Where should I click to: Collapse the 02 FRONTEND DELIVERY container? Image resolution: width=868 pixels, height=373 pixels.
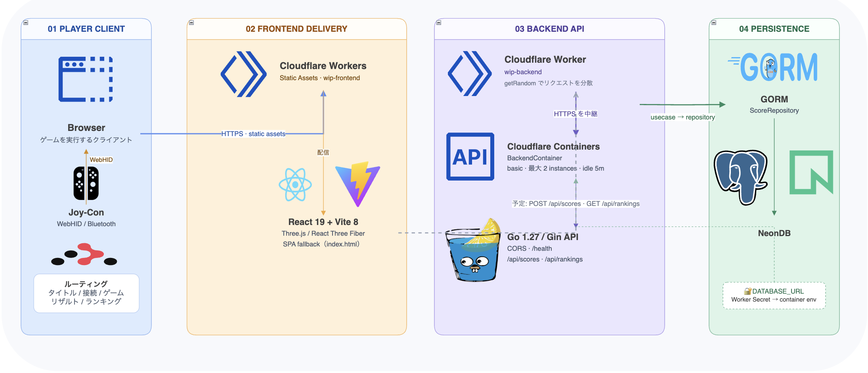tap(191, 23)
